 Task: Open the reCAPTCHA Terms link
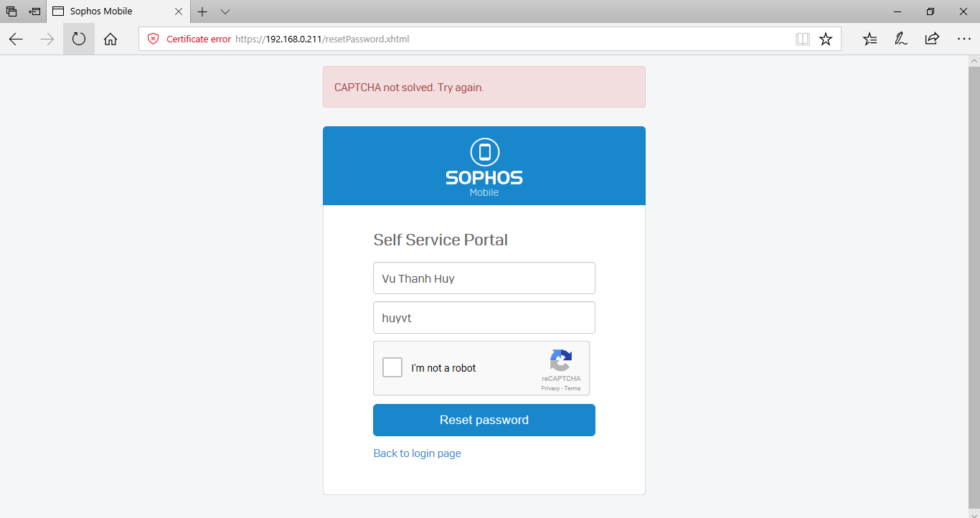(573, 388)
